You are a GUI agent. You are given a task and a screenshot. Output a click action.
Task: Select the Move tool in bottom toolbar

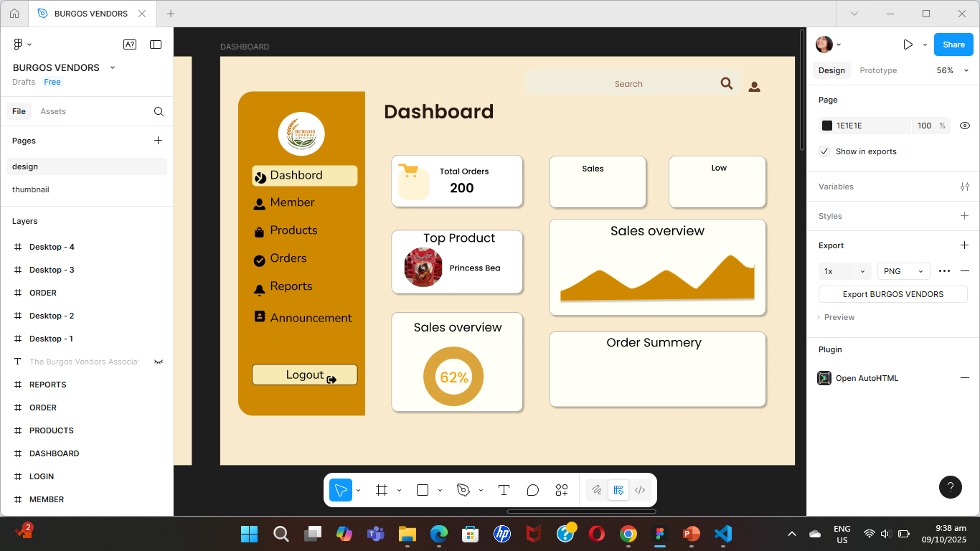341,490
